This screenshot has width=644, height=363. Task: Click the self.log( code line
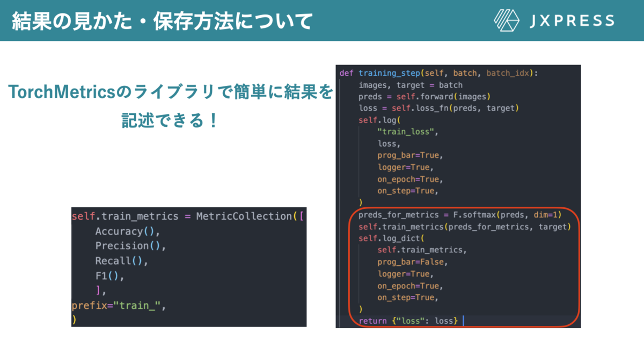[x=379, y=120]
